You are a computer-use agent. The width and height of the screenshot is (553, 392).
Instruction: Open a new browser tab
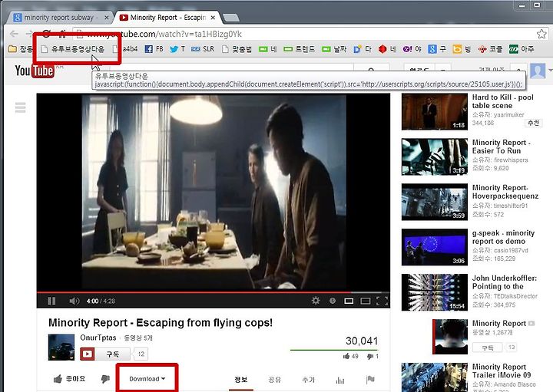tap(231, 18)
